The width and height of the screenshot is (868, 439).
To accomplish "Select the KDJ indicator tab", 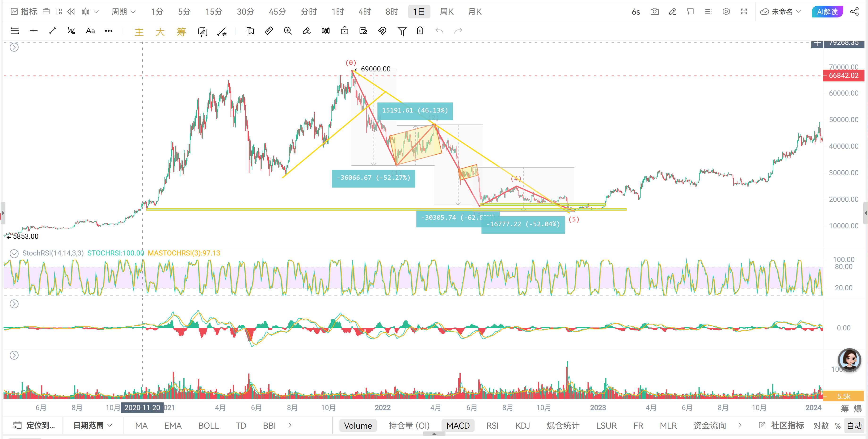I will (x=522, y=426).
